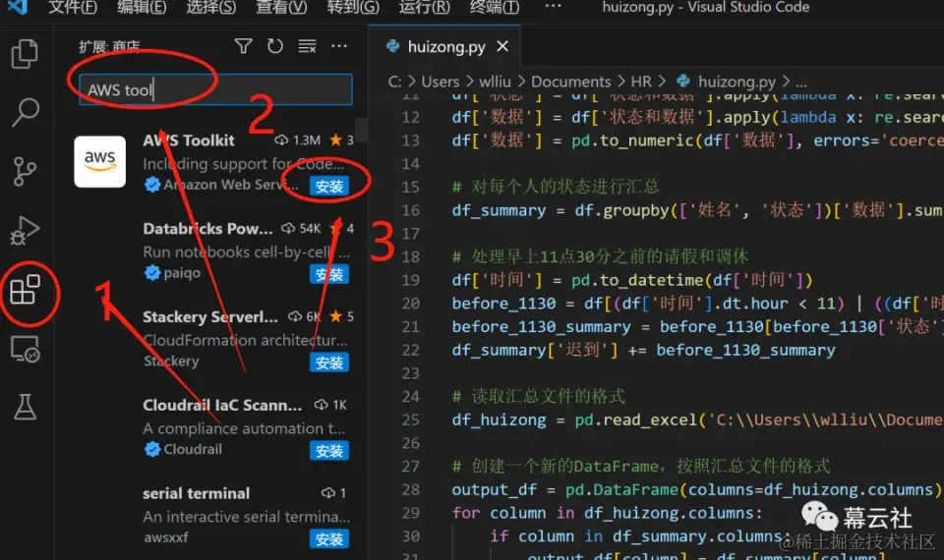Click the paiqo publisher verified badge
944x560 pixels.
[x=152, y=272]
